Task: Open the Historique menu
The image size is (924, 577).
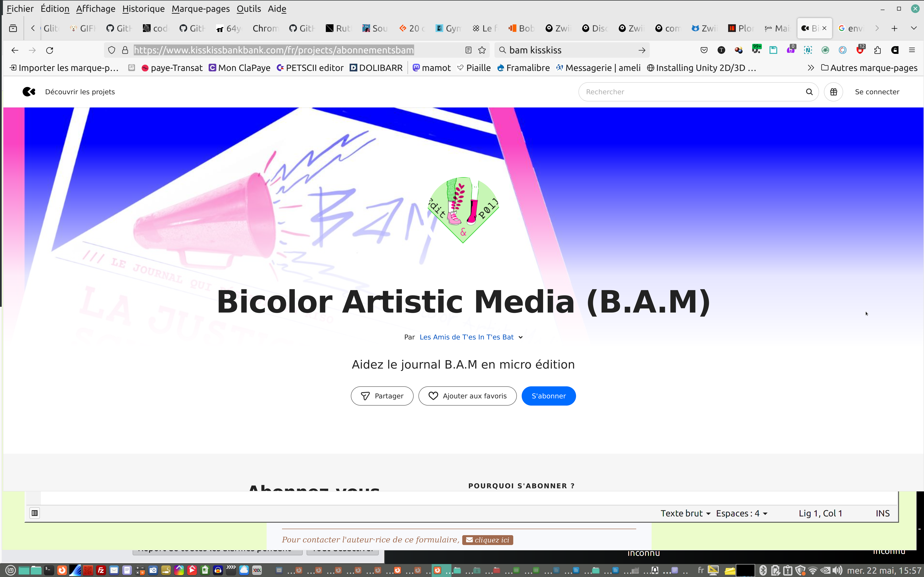Action: tap(143, 8)
